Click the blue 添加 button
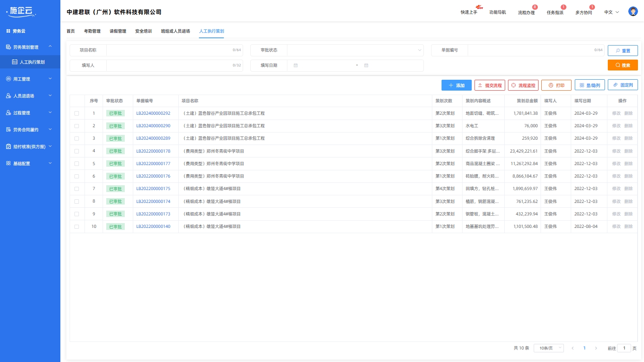Screen dimensions: 644x362 click(x=456, y=85)
